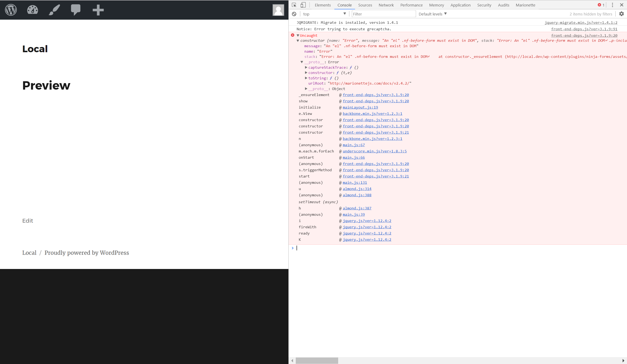Image resolution: width=627 pixels, height=364 pixels.
Task: Click the red error count badge
Action: pos(601,5)
